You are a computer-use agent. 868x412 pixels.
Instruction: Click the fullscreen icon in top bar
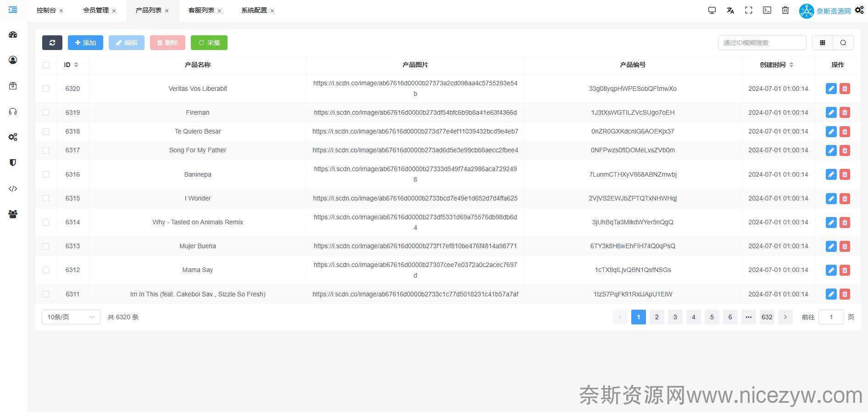748,10
